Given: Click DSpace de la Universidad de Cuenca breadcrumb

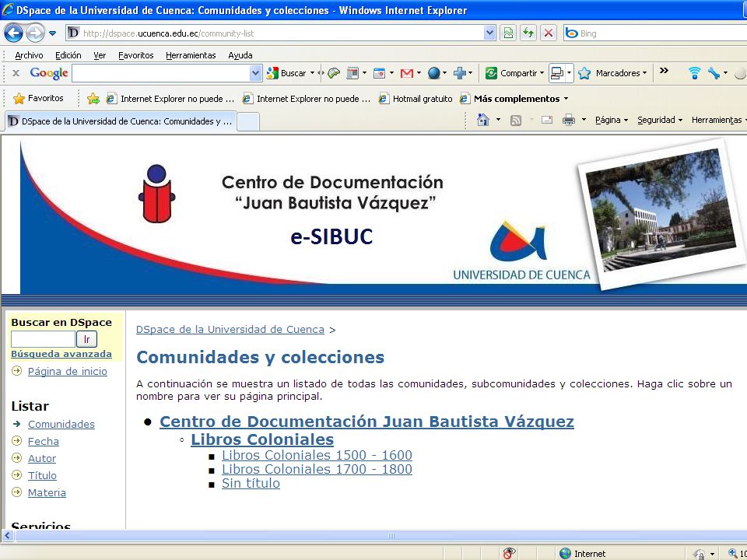Looking at the screenshot, I should click(230, 330).
